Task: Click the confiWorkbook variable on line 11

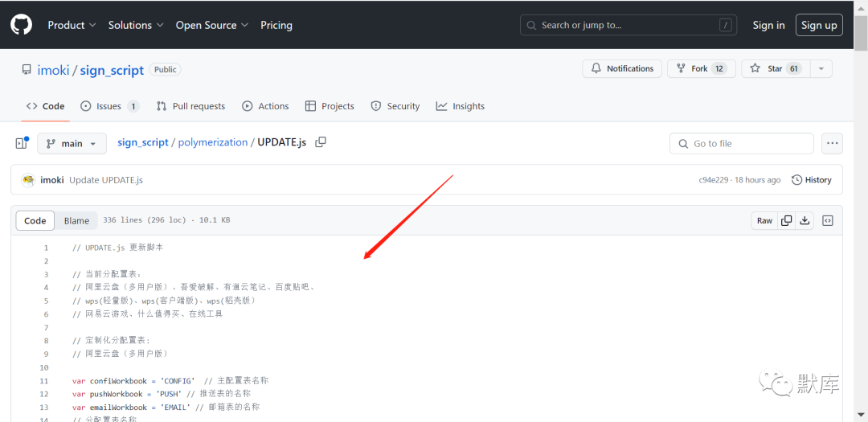Action: pyautogui.click(x=118, y=380)
